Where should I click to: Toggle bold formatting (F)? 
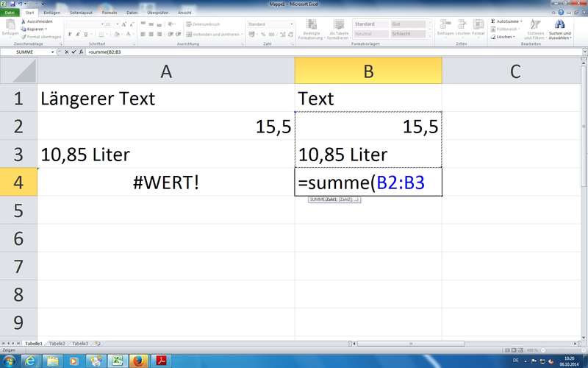point(70,34)
